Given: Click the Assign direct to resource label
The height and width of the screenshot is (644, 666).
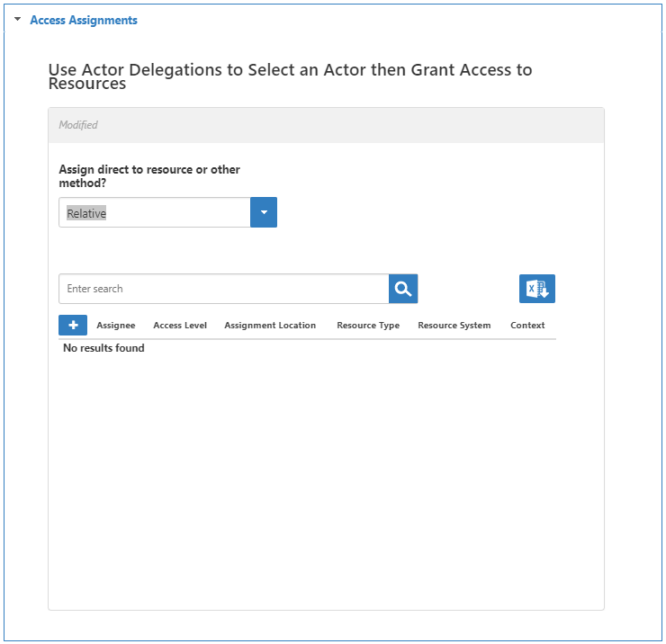Looking at the screenshot, I should (x=149, y=175).
